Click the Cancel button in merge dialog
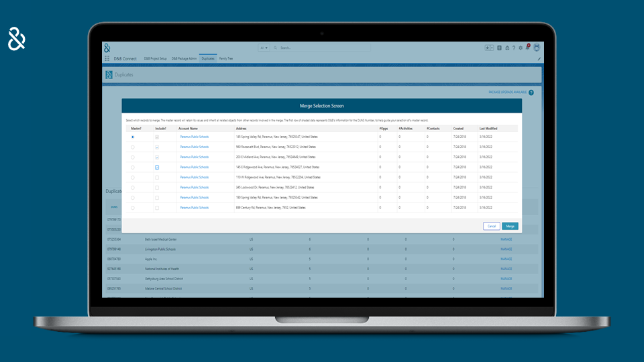This screenshot has height=362, width=644. tap(491, 226)
